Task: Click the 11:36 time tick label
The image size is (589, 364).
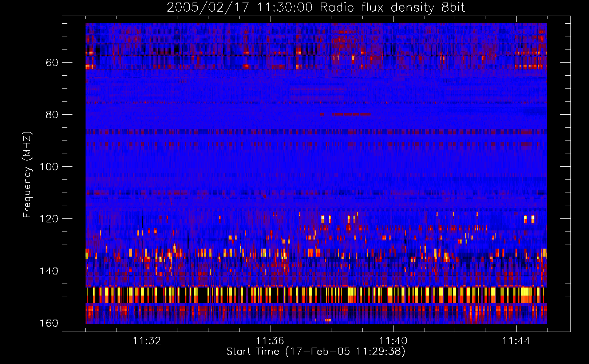Action: [270, 341]
